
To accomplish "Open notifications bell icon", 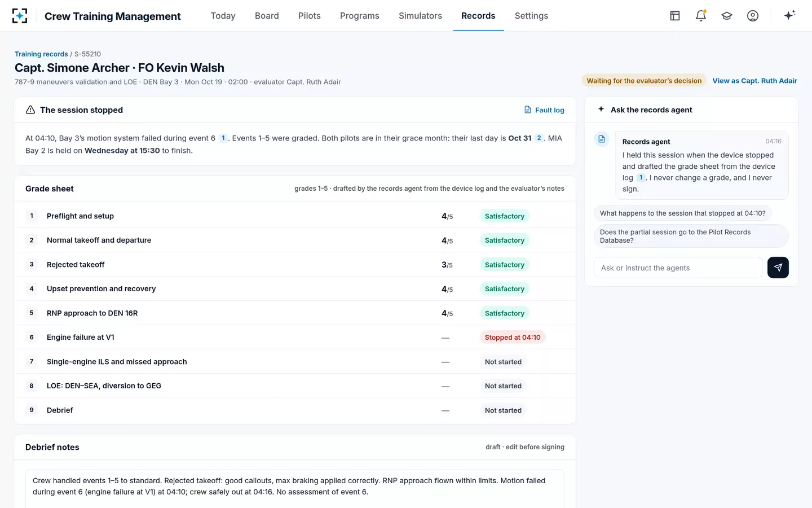I will (x=701, y=16).
